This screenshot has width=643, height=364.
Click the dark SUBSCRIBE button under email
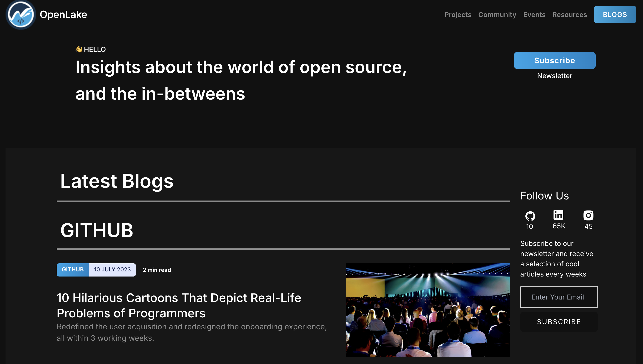pyautogui.click(x=559, y=321)
